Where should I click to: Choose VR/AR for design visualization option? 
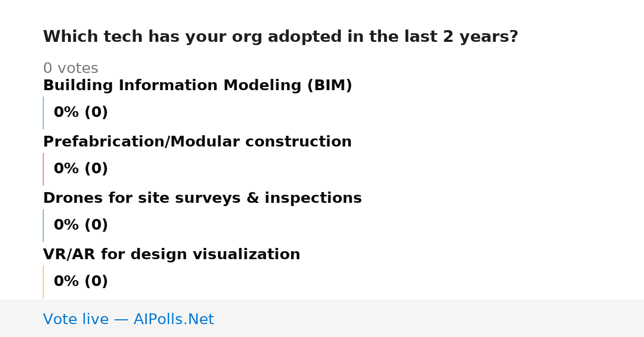[172, 255]
